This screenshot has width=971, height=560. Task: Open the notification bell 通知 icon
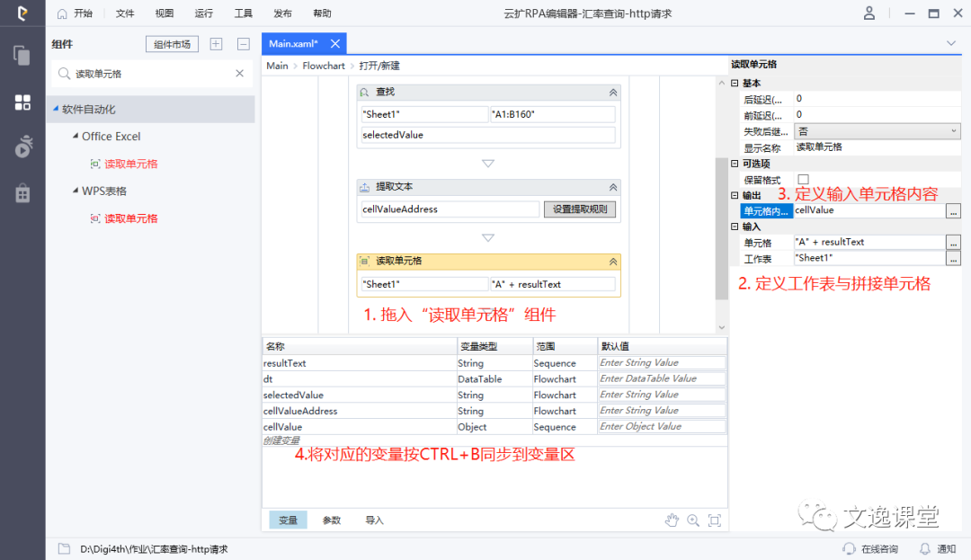click(x=925, y=548)
